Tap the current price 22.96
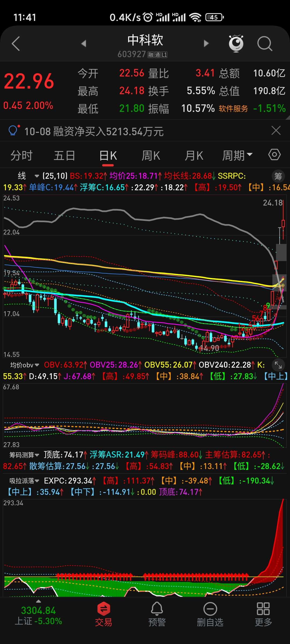This screenshot has width=290, height=644. point(29,81)
